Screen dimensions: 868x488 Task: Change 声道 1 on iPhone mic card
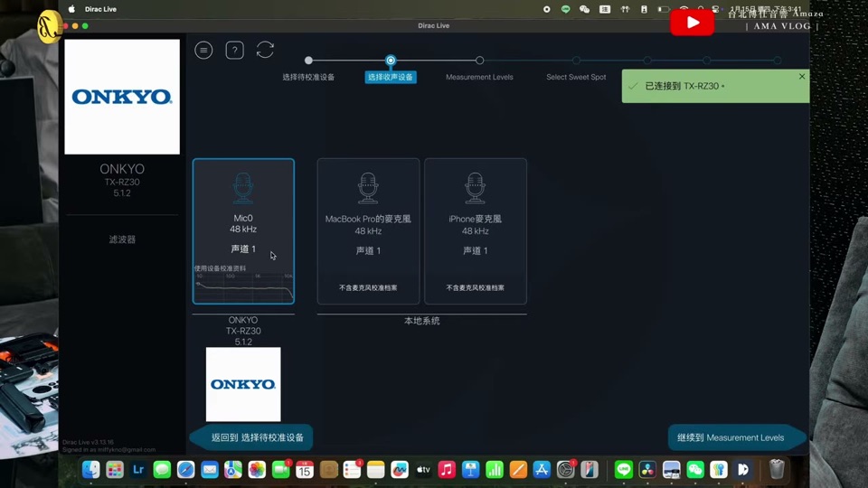coord(476,250)
